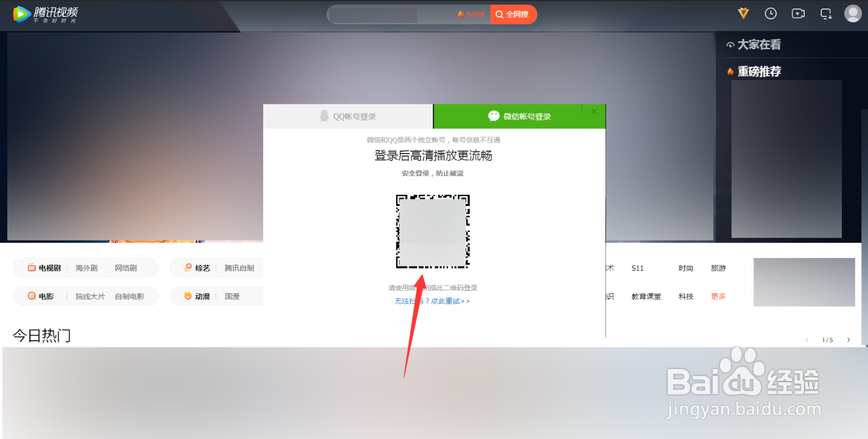868x439 pixels.
Task: Click the page scrollbar
Action: 865,228
